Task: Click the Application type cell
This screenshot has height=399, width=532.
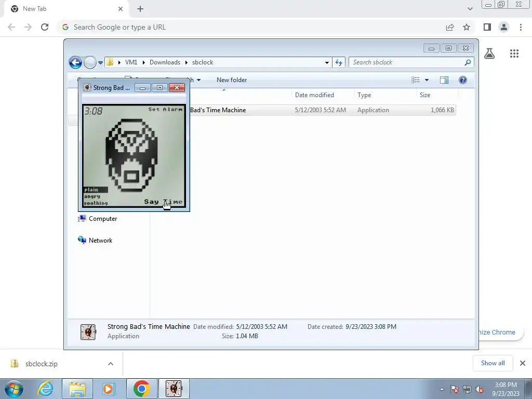Action: click(373, 110)
